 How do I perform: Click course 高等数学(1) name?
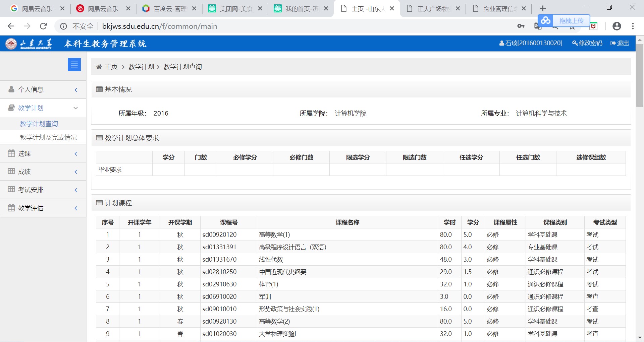[x=274, y=234]
